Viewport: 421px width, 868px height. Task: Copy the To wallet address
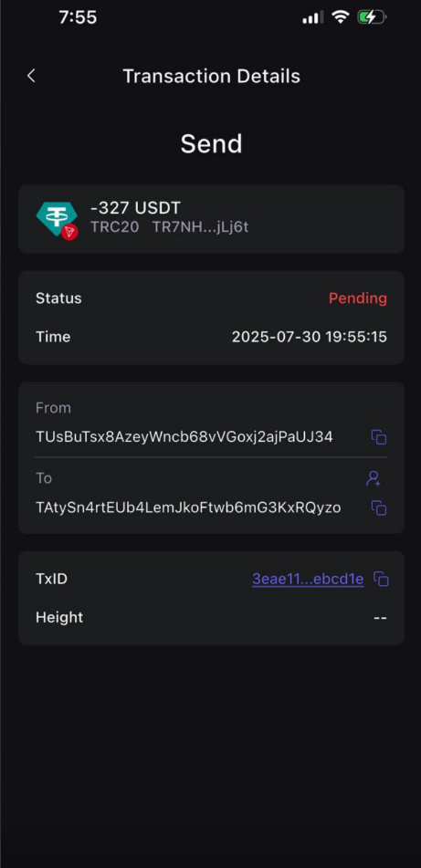point(379,507)
